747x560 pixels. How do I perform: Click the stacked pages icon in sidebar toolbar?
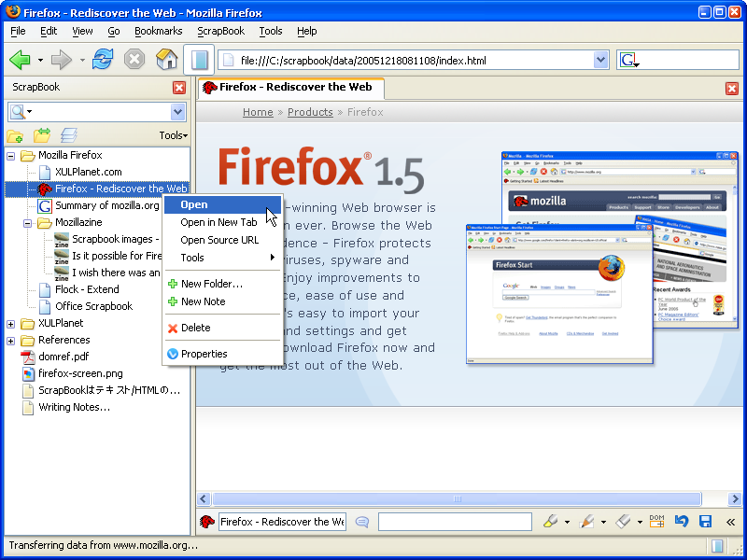tap(69, 135)
